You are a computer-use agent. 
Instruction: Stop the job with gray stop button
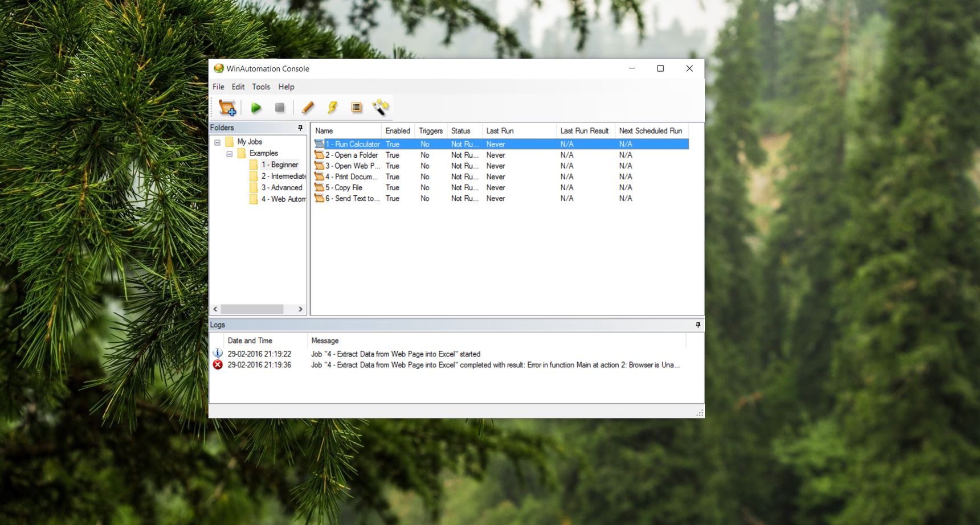[280, 108]
